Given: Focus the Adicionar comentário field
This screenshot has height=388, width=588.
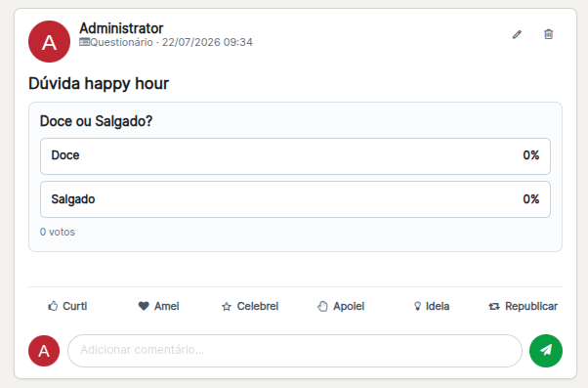Looking at the screenshot, I should click(x=295, y=351).
